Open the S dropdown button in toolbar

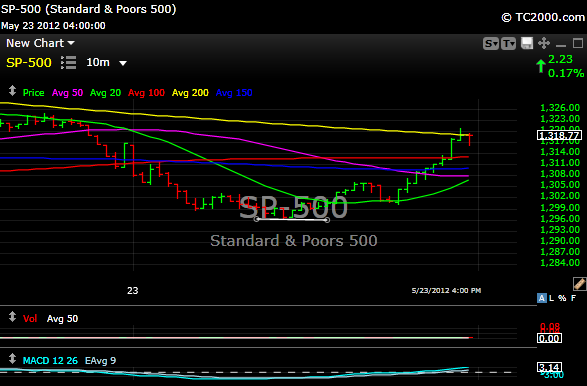click(x=490, y=44)
